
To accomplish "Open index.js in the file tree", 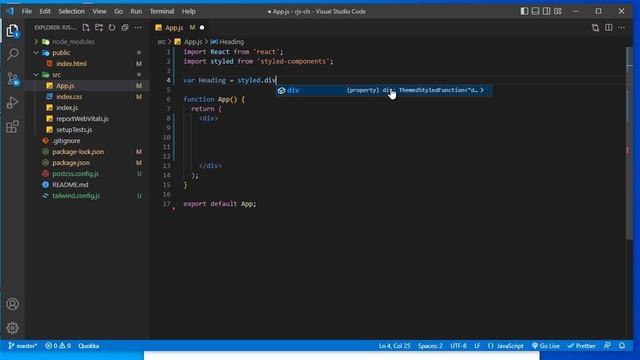I will point(67,108).
